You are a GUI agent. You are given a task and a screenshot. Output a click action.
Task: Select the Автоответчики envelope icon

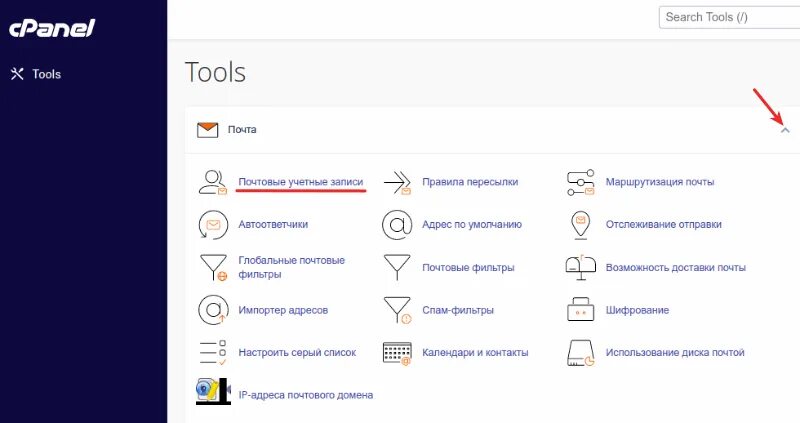(x=213, y=225)
